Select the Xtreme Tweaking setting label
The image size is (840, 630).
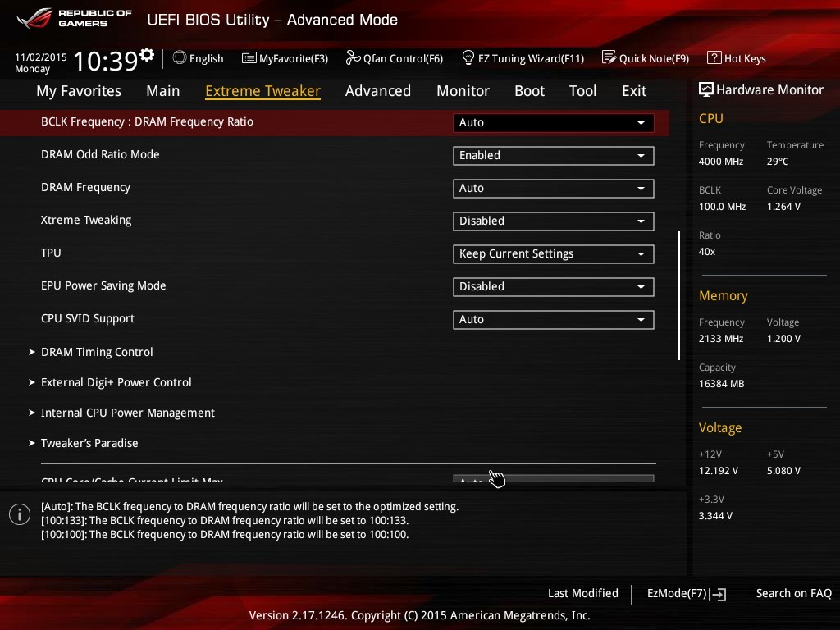click(85, 220)
